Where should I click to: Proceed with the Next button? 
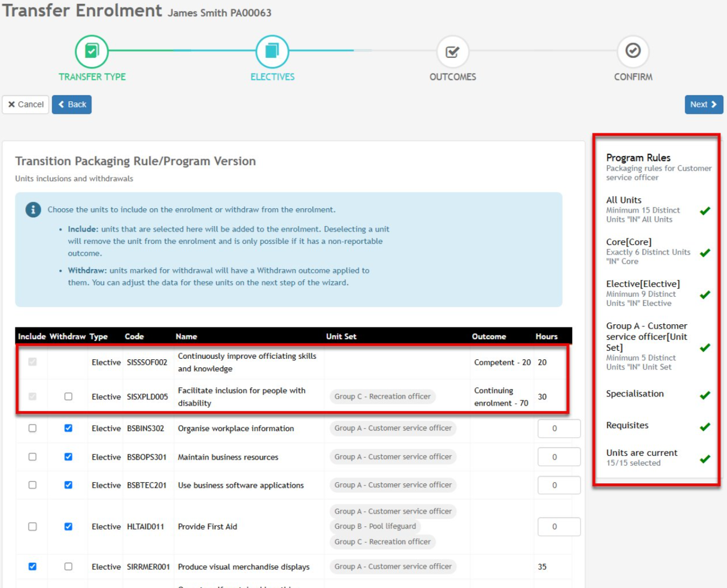click(x=704, y=105)
